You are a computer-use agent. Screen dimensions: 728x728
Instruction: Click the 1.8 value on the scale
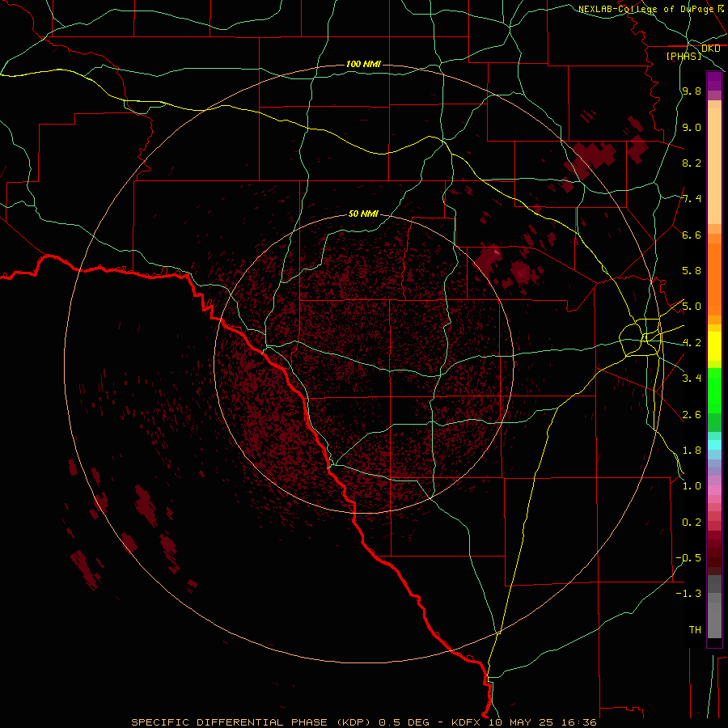[692, 451]
